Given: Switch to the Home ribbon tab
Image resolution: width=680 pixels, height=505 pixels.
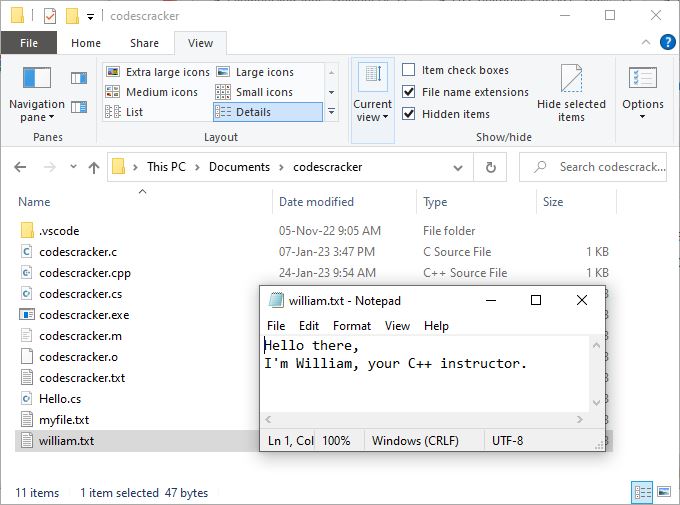Looking at the screenshot, I should pyautogui.click(x=86, y=43).
